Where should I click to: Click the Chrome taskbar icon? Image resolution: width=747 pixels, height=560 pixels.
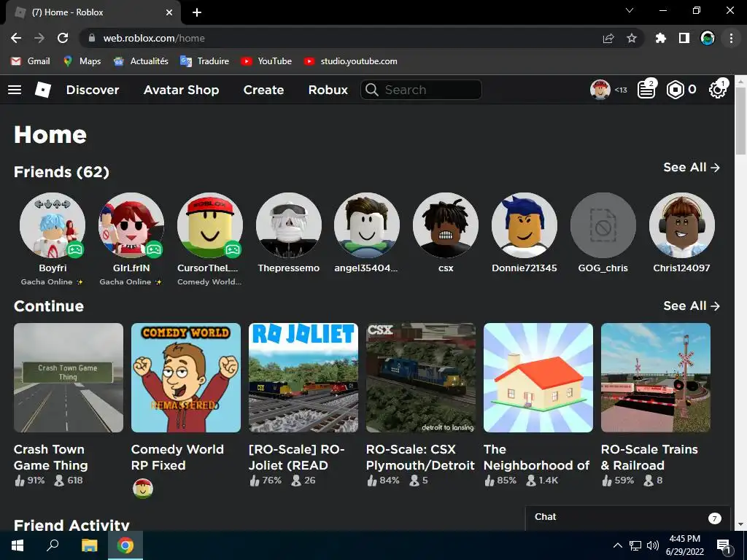125,545
